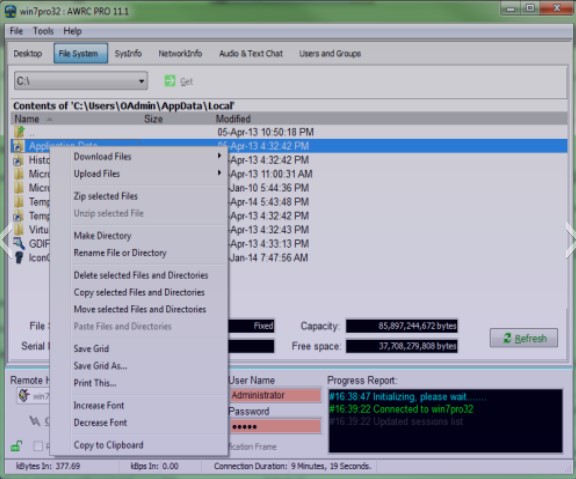Screen dimensions: 576x479
Task: Switch to the SysInfo tab
Action: point(128,54)
